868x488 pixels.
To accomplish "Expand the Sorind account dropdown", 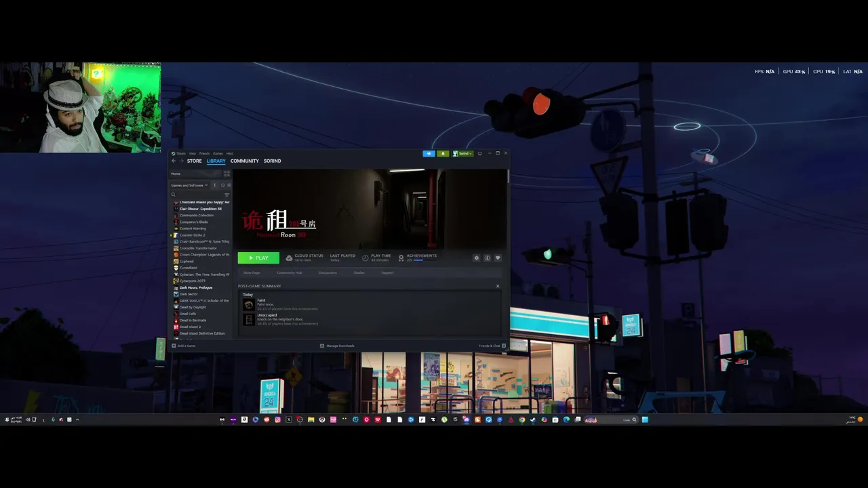I will [x=463, y=154].
